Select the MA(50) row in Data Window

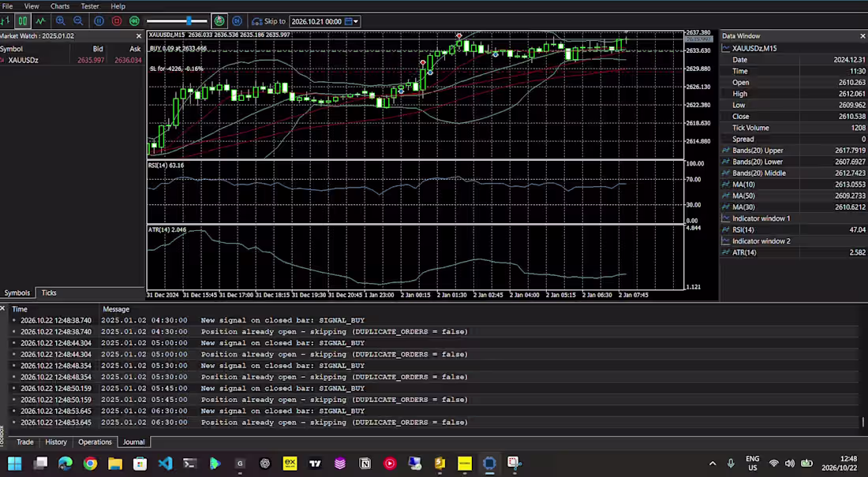click(x=793, y=196)
